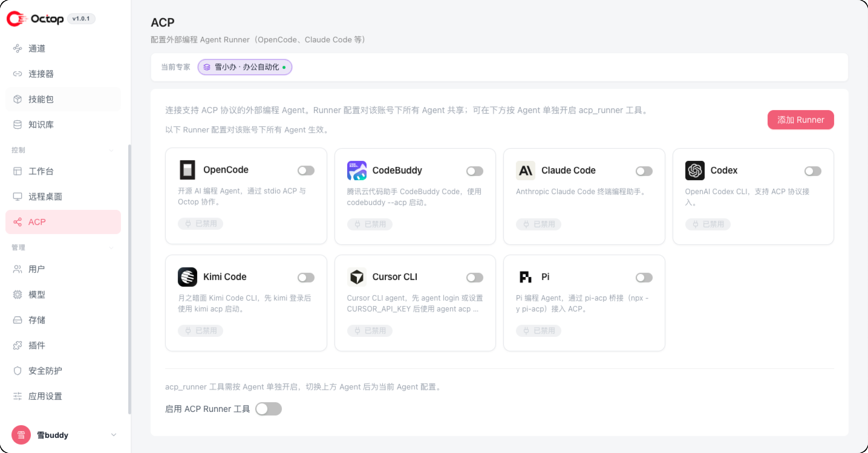Click the 已禁用 status badge under Pi
Viewport: 868px width, 453px height.
(538, 331)
